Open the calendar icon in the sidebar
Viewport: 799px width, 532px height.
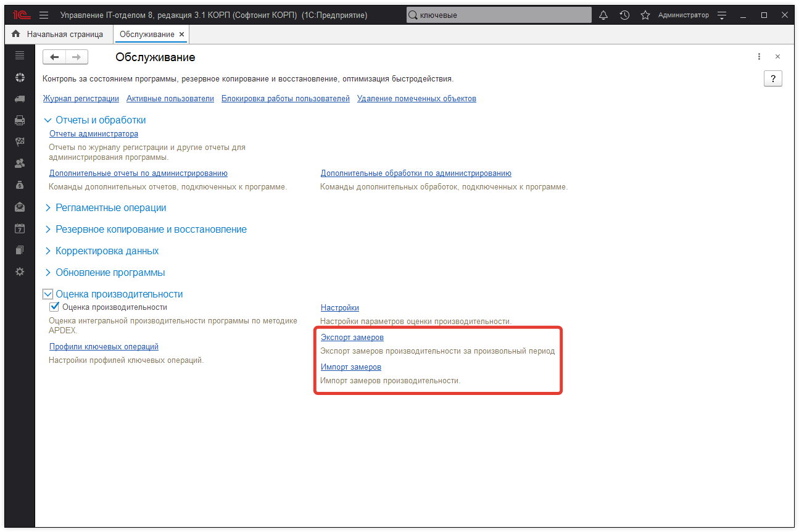20,228
